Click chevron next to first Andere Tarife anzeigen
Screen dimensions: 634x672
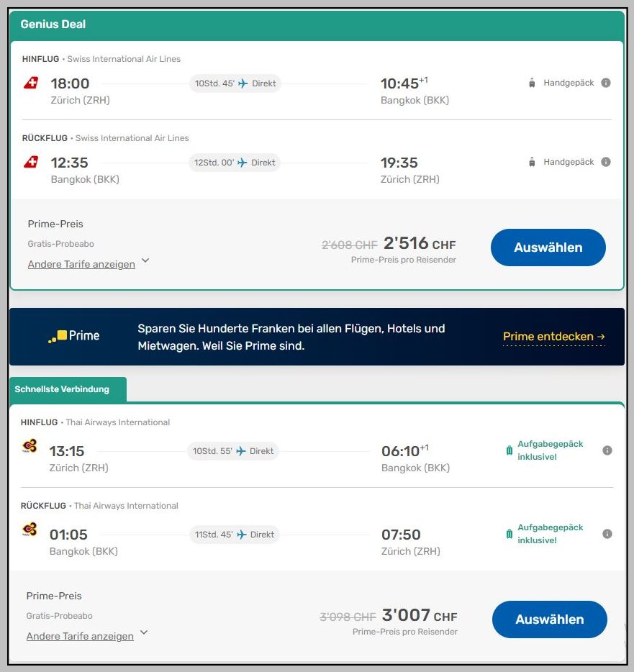(145, 260)
